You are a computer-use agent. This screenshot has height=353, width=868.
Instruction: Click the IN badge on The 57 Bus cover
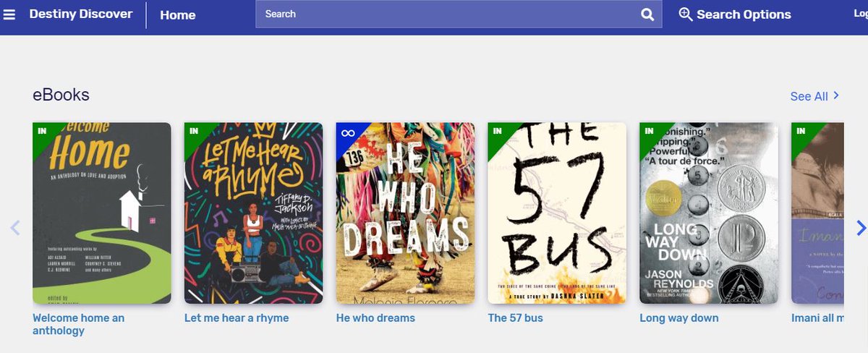498,131
